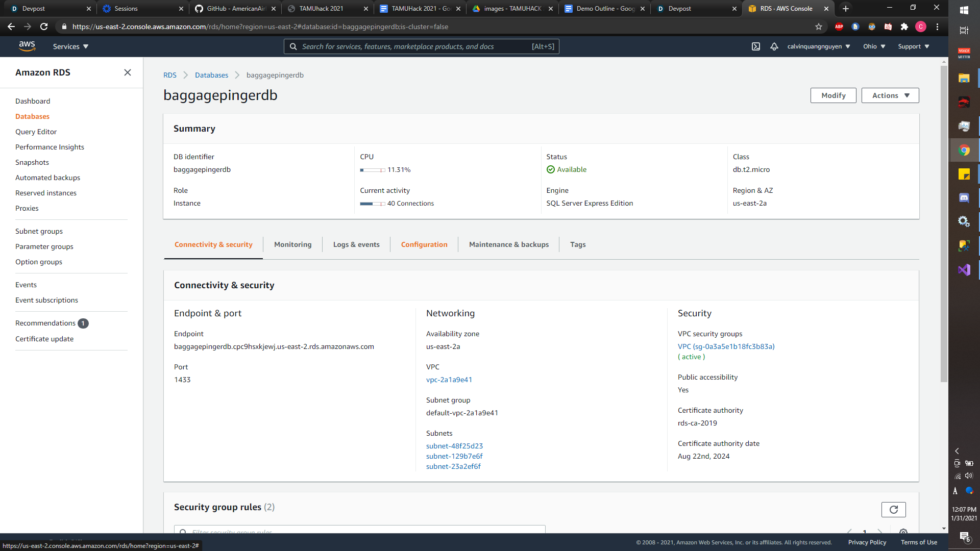
Task: Open the Chrome extensions puzzle icon
Action: click(x=904, y=27)
